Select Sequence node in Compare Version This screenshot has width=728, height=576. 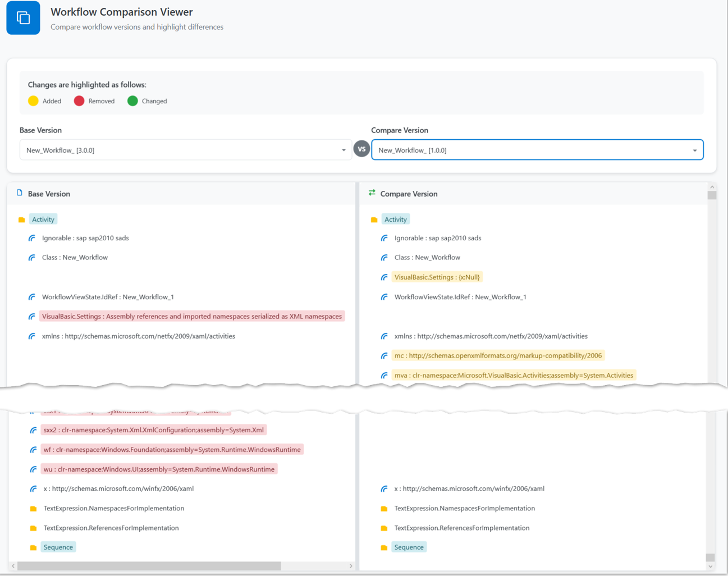pyautogui.click(x=409, y=547)
